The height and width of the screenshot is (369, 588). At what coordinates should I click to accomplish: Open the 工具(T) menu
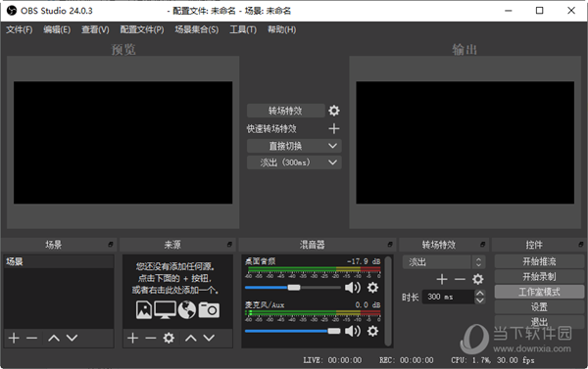(243, 29)
